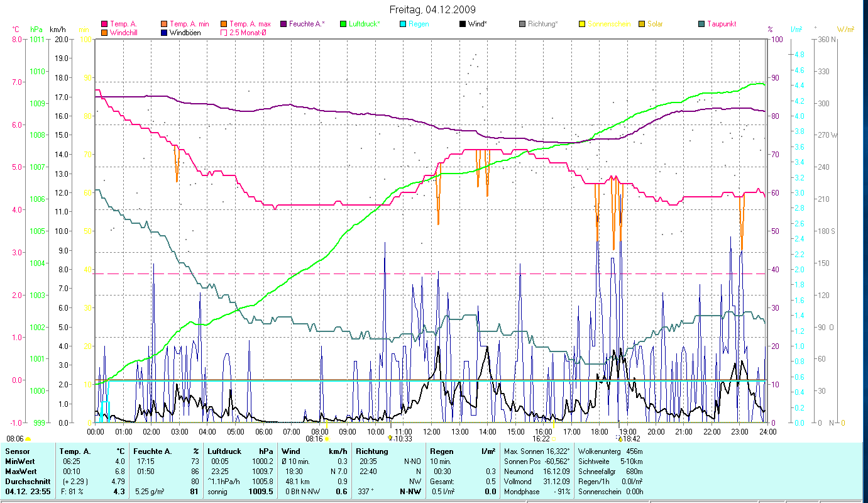Toggle the Feuchte A. purple legend box

click(283, 25)
